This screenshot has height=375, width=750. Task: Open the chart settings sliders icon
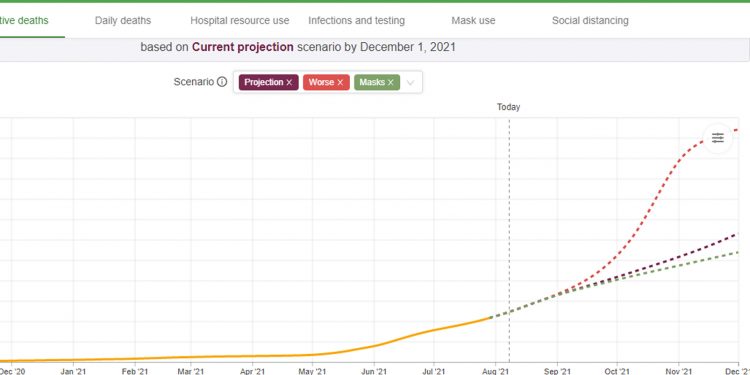point(717,139)
